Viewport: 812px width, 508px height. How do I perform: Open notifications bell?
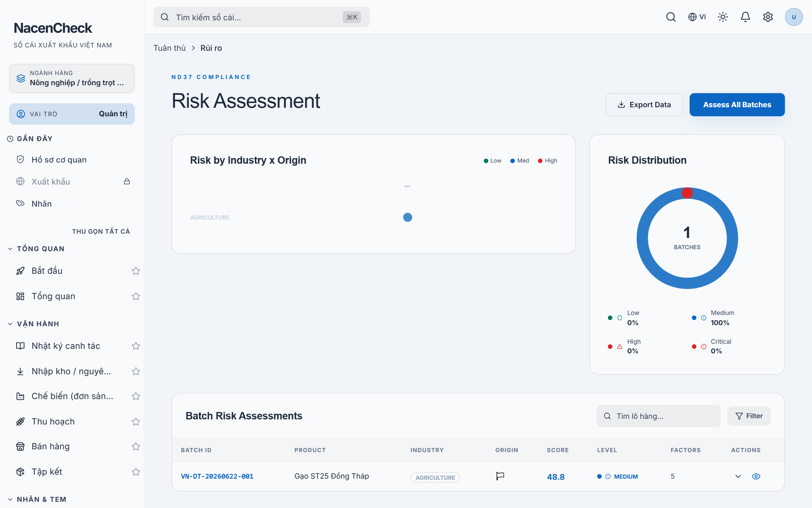[745, 17]
